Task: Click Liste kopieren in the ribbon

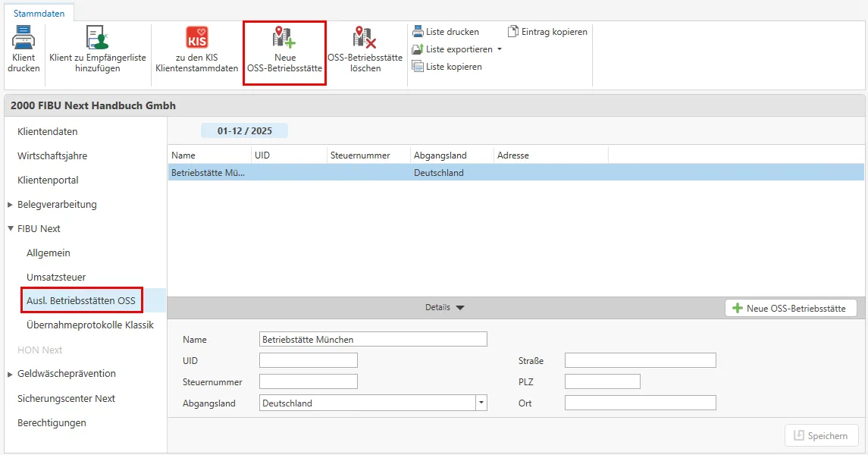Action: (x=447, y=67)
